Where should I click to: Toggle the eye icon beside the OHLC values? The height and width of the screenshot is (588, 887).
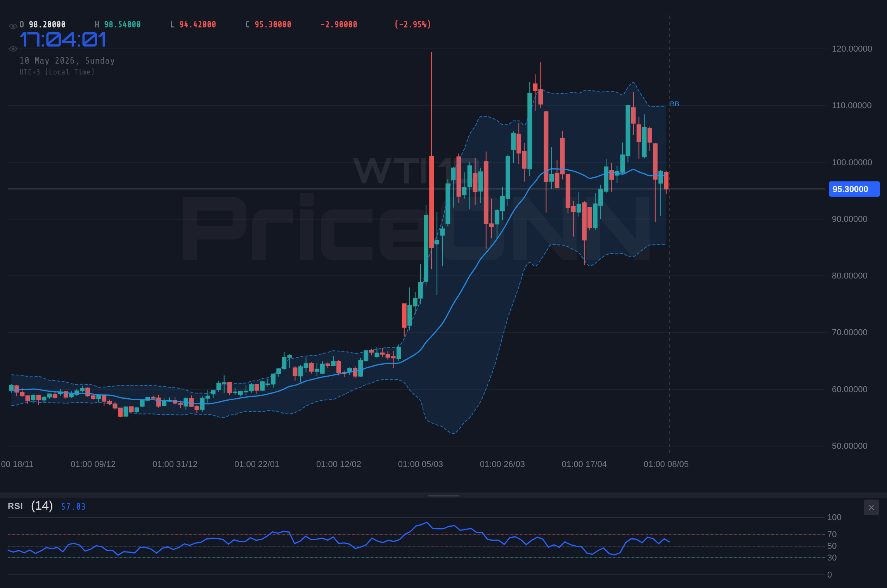(13, 26)
